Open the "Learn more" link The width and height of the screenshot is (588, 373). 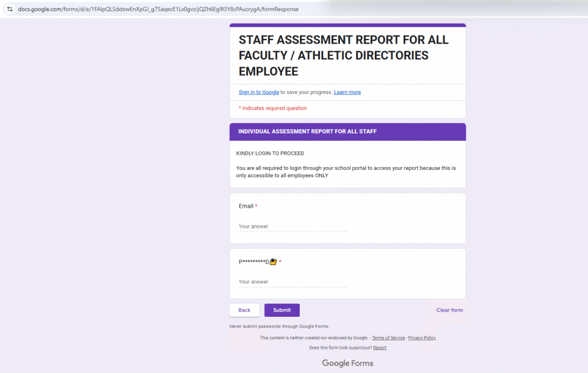(347, 92)
